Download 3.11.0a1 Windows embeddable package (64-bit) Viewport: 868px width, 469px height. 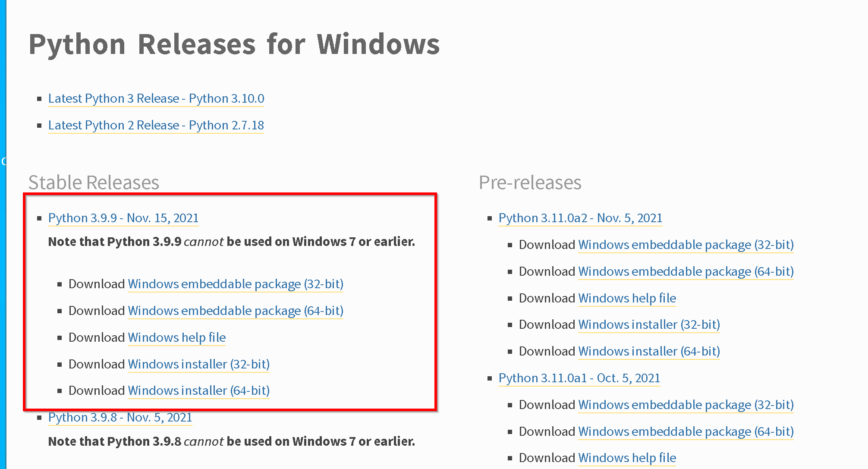[x=686, y=431]
